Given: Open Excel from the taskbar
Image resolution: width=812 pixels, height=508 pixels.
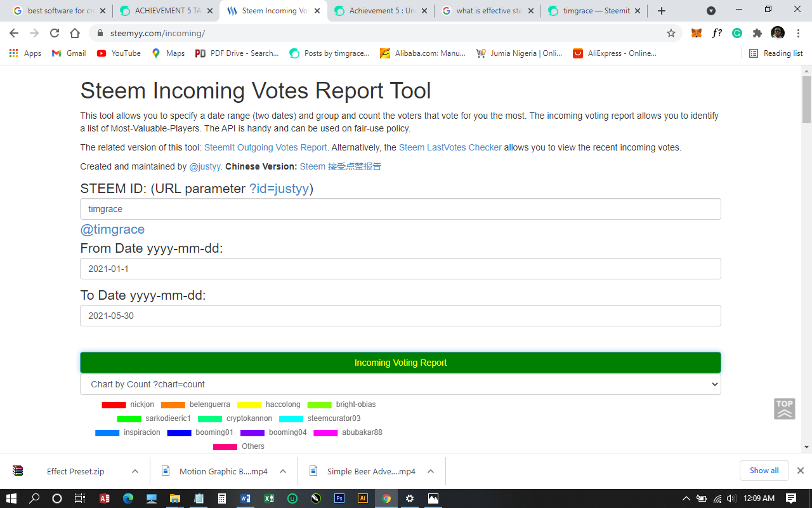Looking at the screenshot, I should 268,498.
